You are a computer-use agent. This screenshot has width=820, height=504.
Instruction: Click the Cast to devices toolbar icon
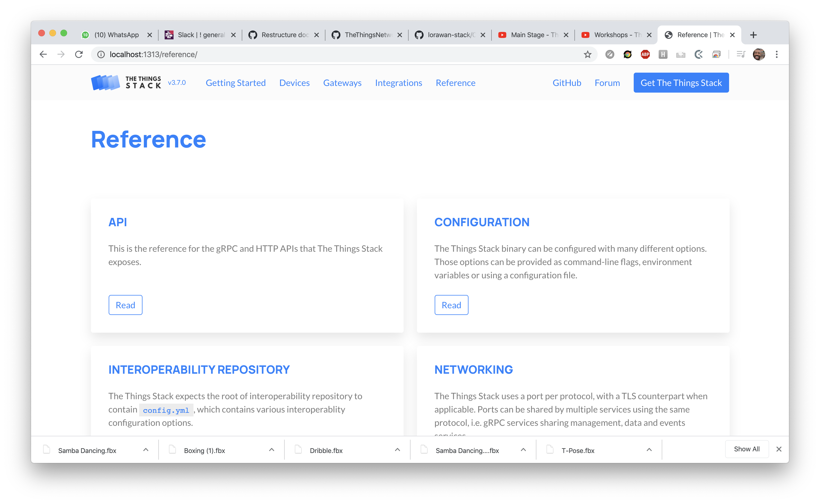coord(717,54)
